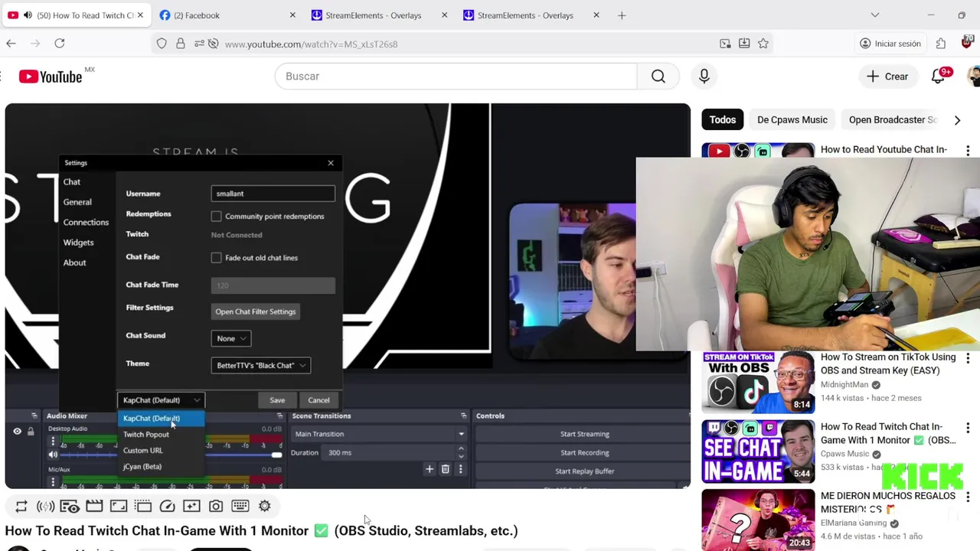Click Start Recording in OBS controls

pos(584,452)
